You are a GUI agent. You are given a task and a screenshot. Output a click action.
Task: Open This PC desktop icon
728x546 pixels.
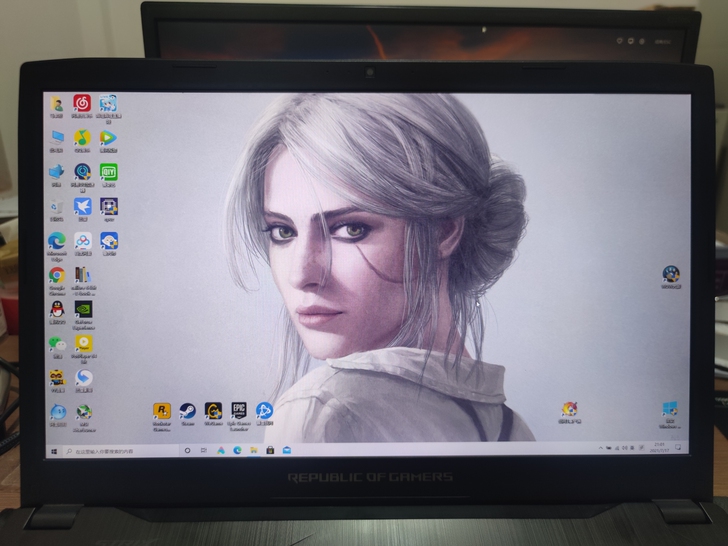point(57,138)
